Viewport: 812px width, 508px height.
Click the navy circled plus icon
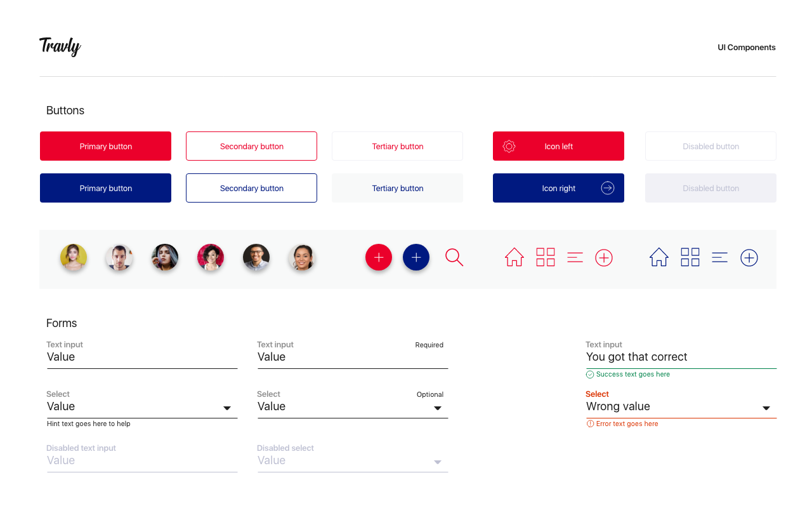749,258
